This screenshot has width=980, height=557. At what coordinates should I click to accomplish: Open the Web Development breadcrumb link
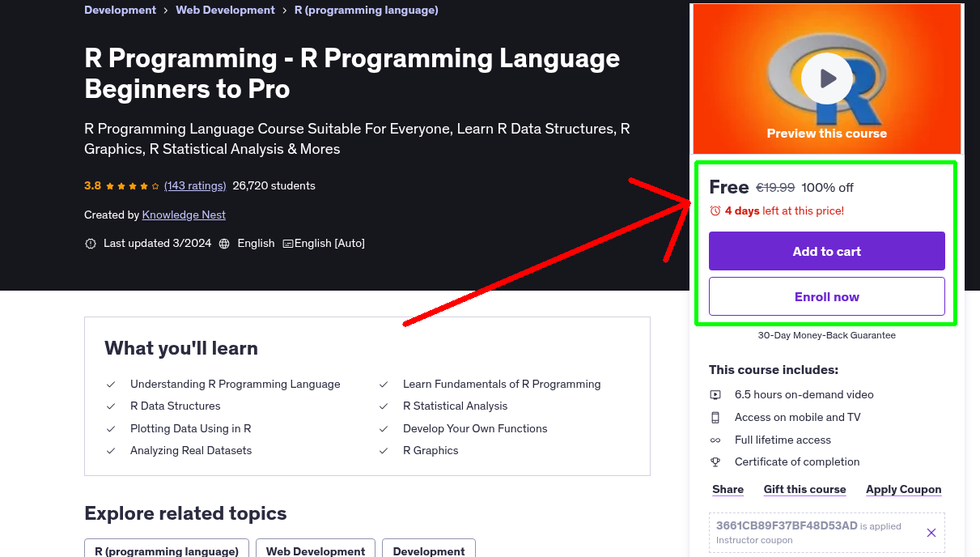pos(226,10)
